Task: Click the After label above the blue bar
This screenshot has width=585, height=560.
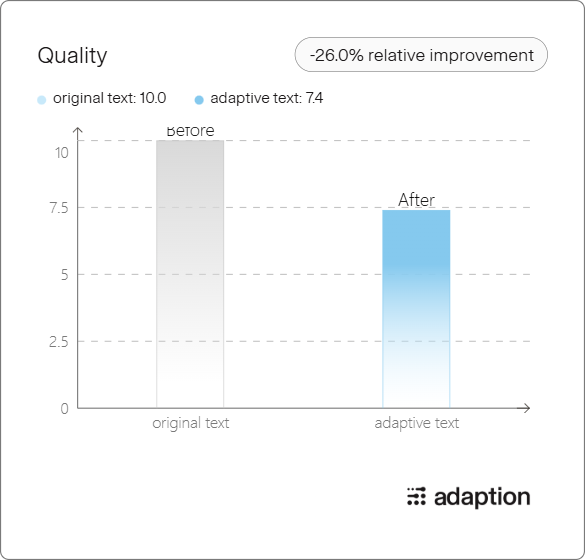Action: [x=416, y=200]
